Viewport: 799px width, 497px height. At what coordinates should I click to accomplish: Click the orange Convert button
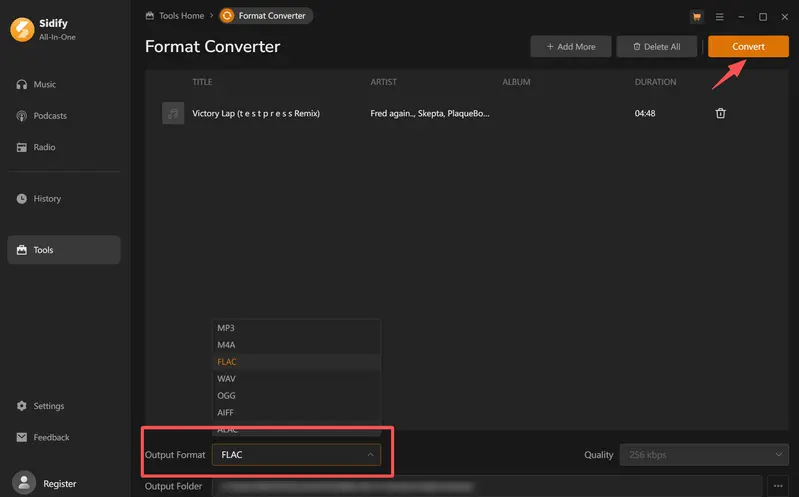[748, 46]
